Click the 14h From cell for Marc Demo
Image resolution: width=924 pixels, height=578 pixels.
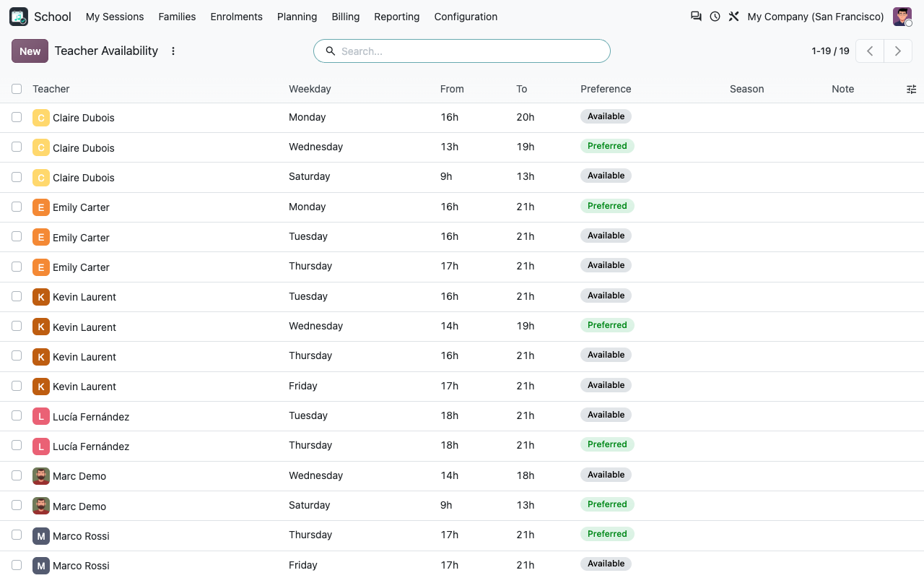pos(450,475)
